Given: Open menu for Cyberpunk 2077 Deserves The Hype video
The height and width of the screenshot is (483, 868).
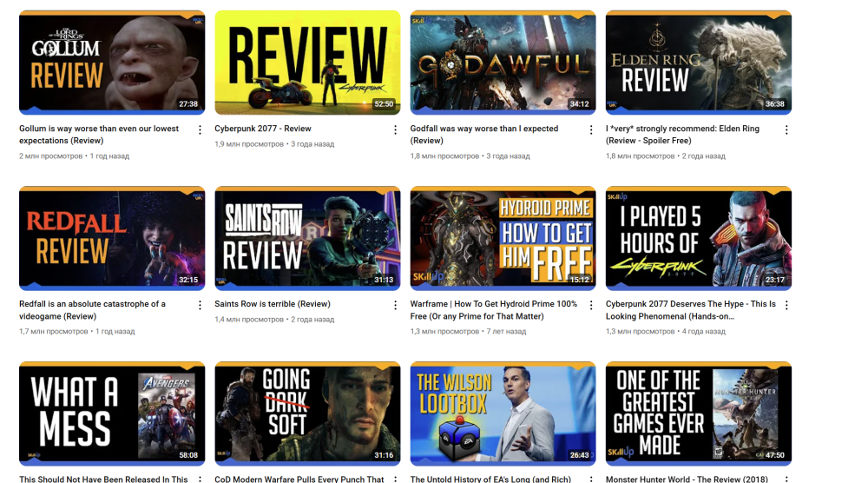Looking at the screenshot, I should [x=786, y=306].
